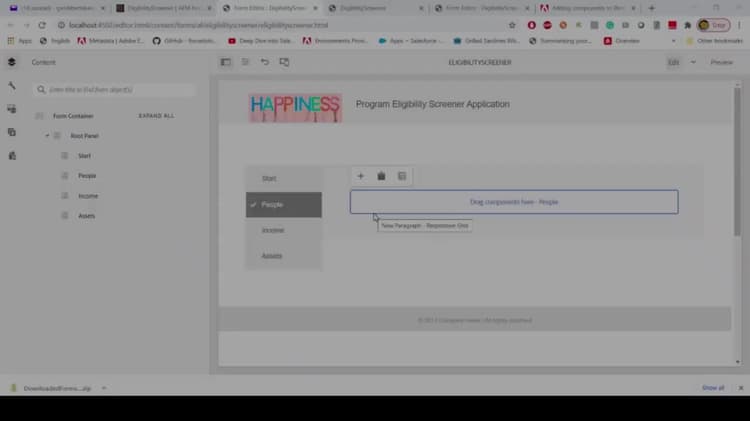
Task: Click the Form Container tree node icon
Action: (x=39, y=116)
